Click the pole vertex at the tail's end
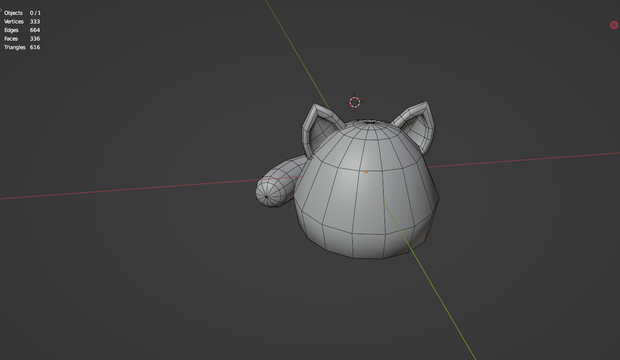This screenshot has width=620, height=360. pos(266,197)
